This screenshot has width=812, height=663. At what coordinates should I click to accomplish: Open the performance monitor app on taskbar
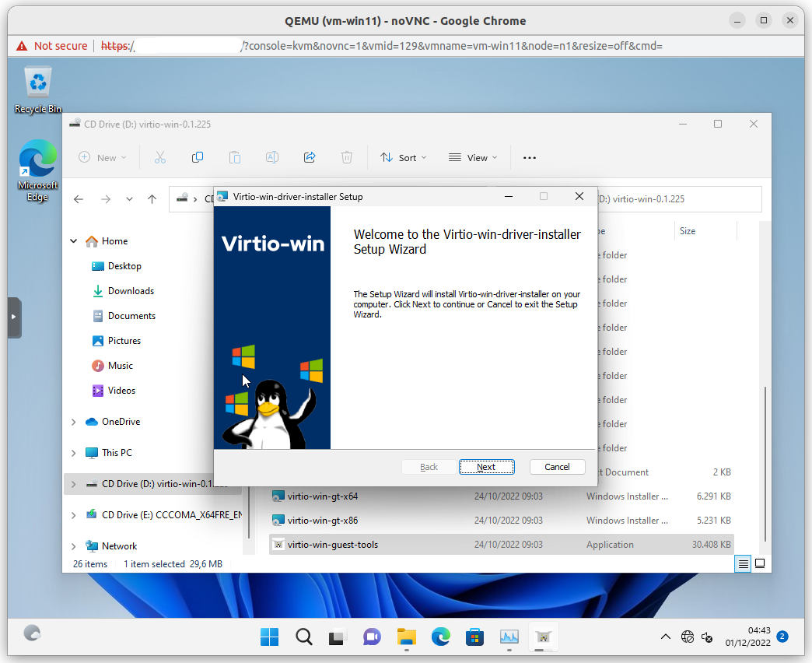pyautogui.click(x=509, y=637)
